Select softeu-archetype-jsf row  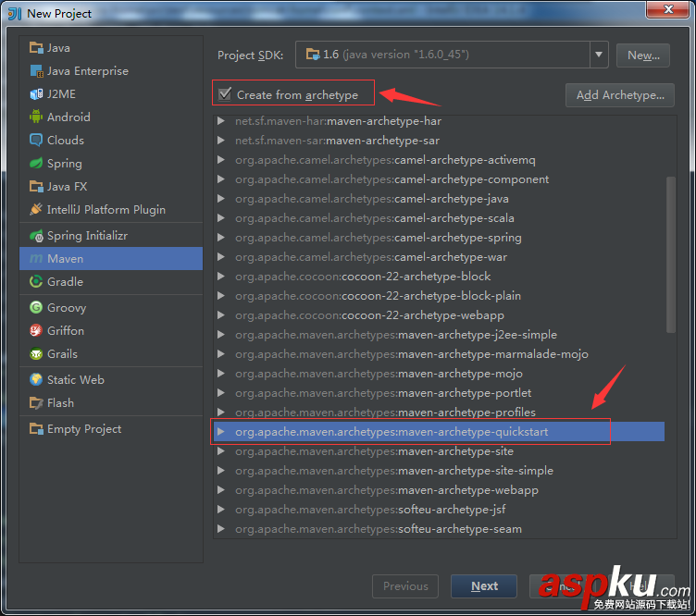tap(439, 510)
